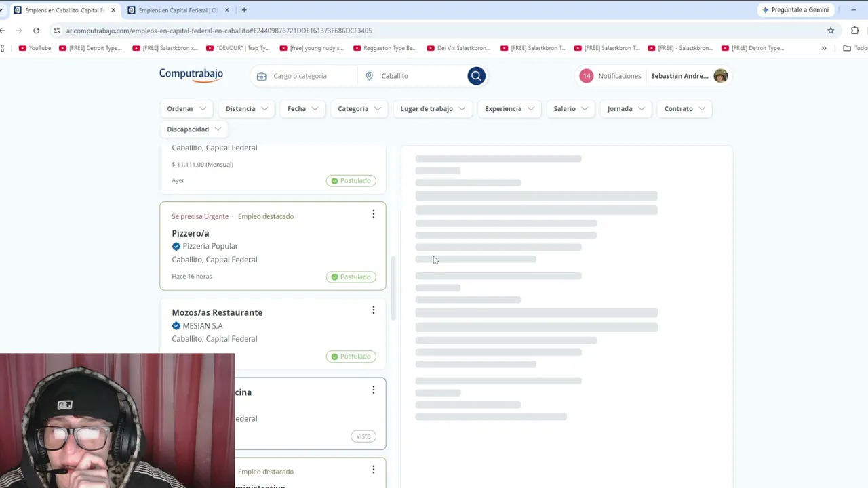The width and height of the screenshot is (868, 488).
Task: Bookmark this page with the star icon
Action: click(831, 30)
